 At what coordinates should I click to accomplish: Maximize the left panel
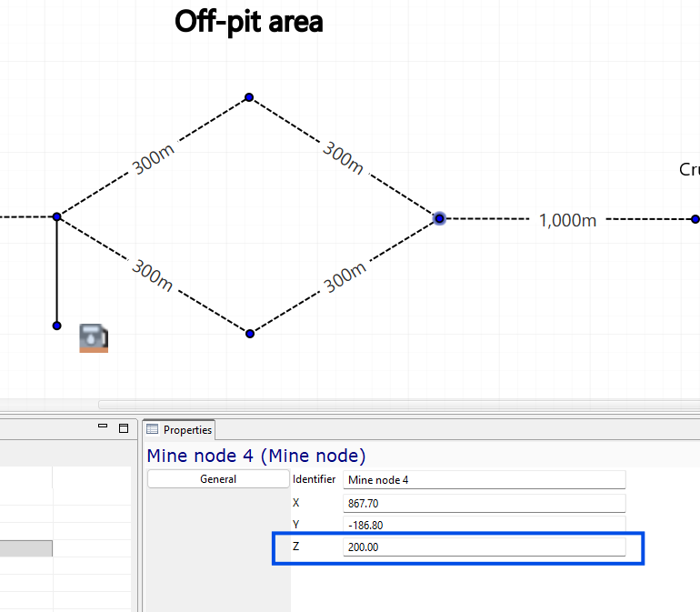pyautogui.click(x=124, y=428)
